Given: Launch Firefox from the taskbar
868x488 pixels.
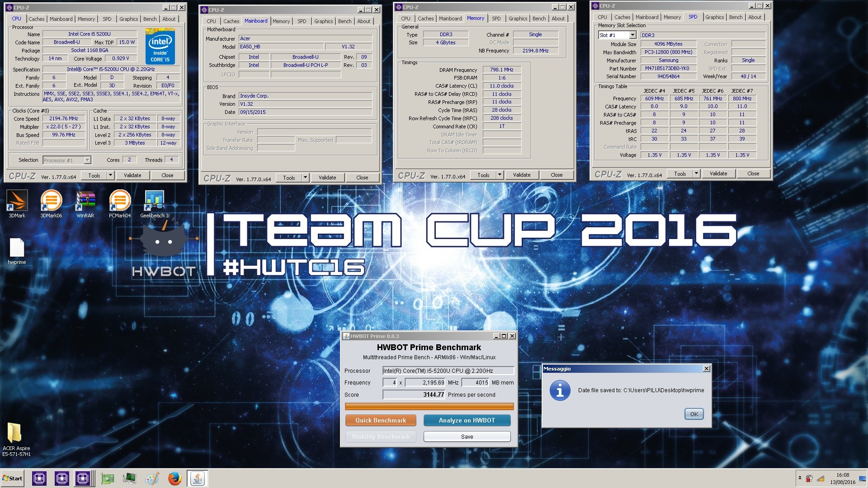Looking at the screenshot, I should pos(175,479).
